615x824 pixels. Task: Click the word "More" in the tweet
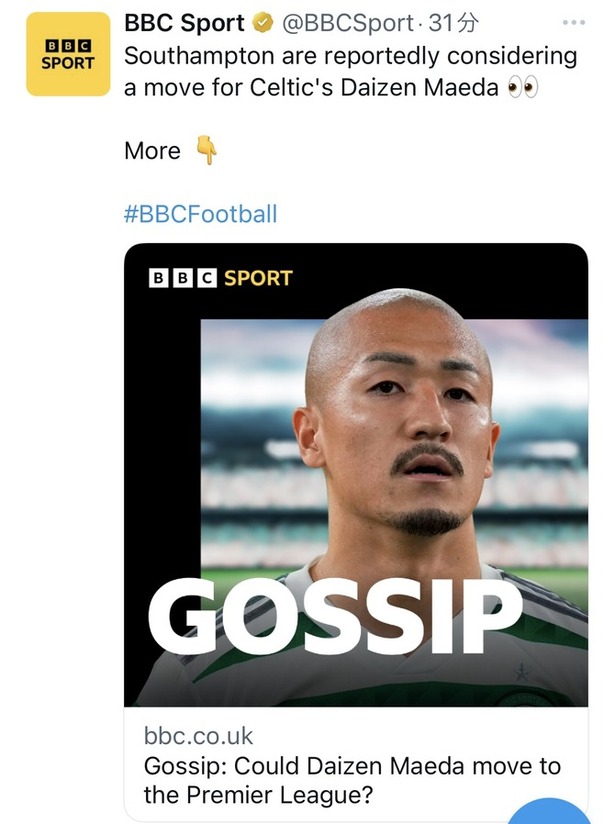[152, 150]
